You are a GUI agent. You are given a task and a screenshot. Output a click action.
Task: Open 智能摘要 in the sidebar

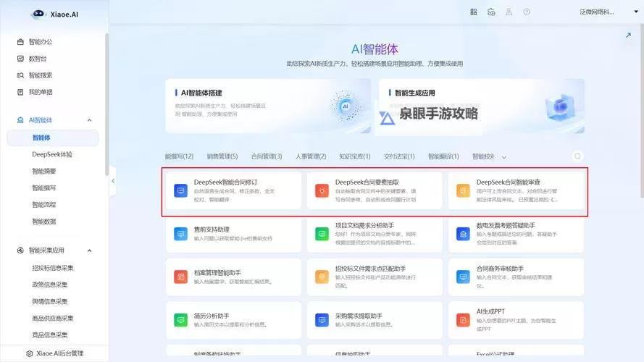[x=44, y=171]
